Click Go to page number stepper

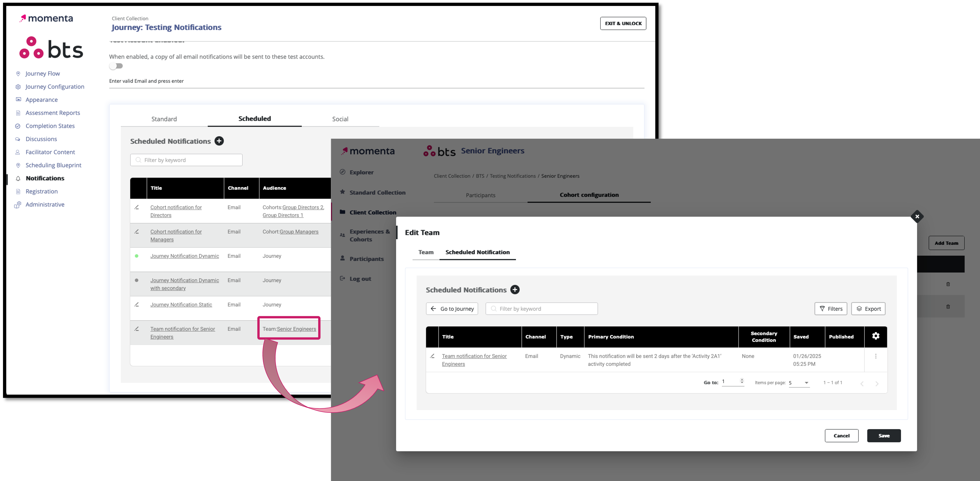click(x=741, y=381)
